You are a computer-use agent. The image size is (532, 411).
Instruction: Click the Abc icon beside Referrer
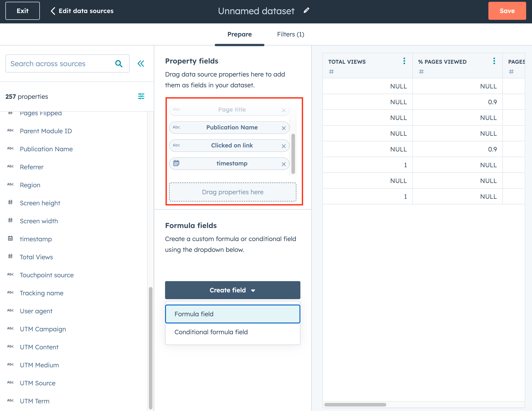pos(10,166)
